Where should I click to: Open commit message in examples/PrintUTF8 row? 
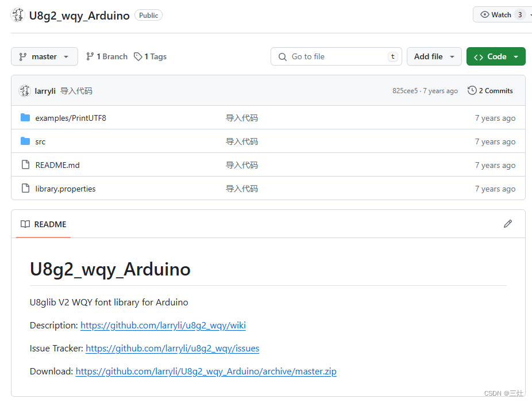coord(242,118)
